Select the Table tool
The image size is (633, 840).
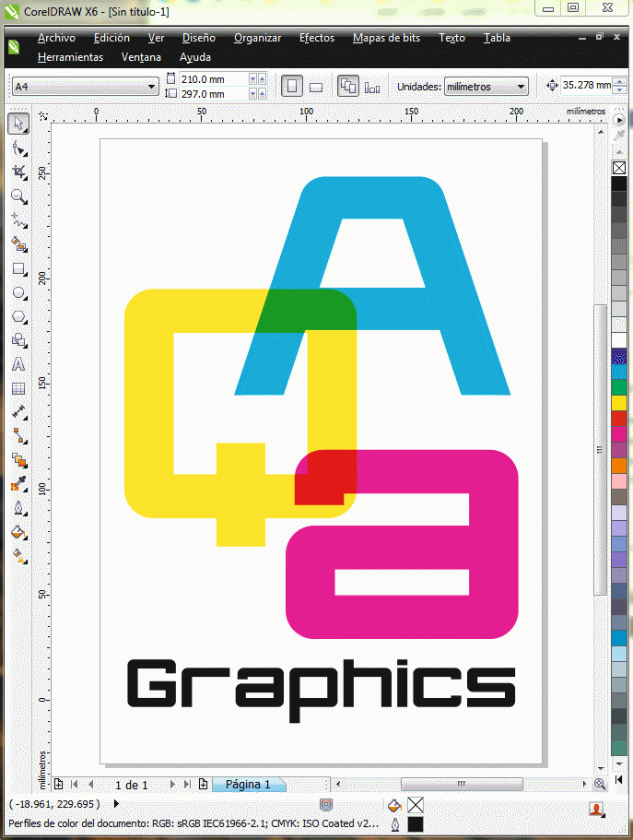point(18,388)
